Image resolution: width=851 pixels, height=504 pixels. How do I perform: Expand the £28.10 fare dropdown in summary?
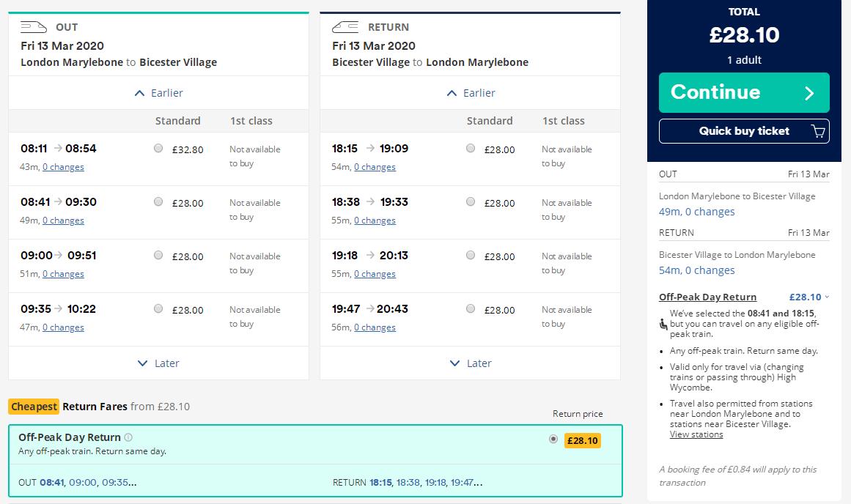click(x=827, y=297)
